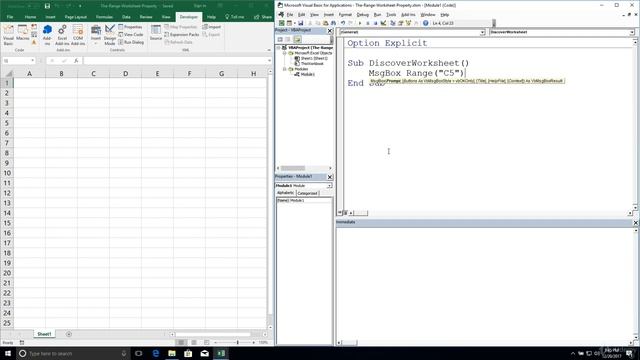
Task: Toggle Design Mode in the ribbon
Action: point(110,35)
